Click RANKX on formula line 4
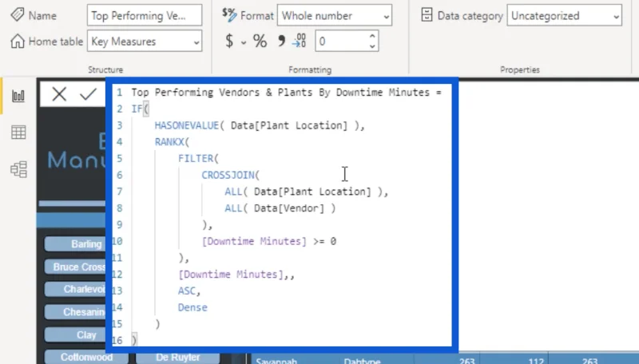 click(x=169, y=142)
